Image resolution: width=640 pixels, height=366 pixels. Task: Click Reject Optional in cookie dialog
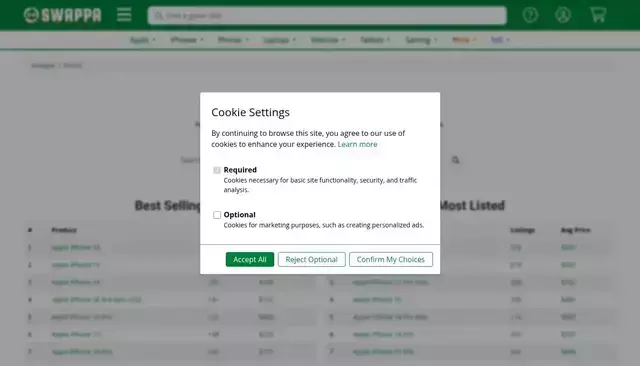pyautogui.click(x=311, y=260)
